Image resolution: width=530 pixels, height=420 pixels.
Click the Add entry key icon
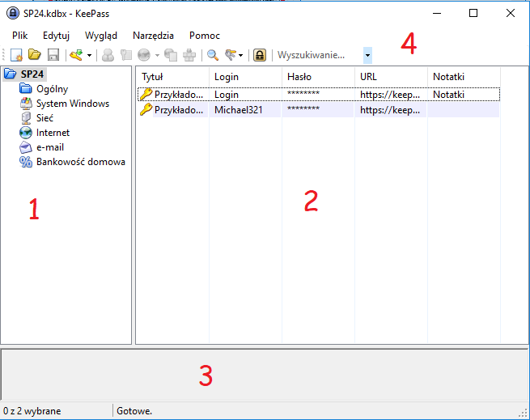point(76,55)
